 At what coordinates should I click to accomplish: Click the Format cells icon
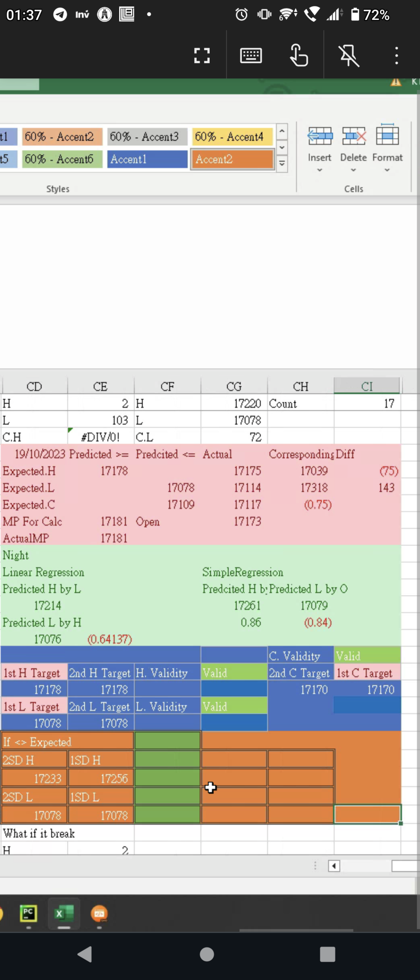pyautogui.click(x=387, y=136)
